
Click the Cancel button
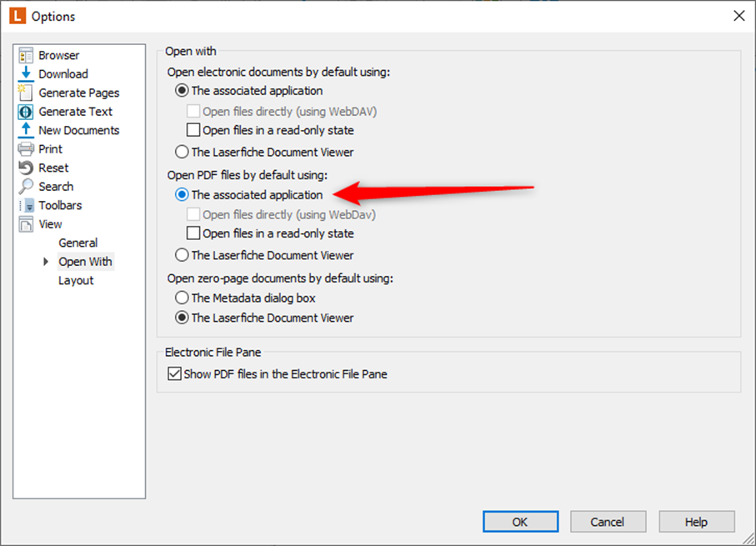coord(608,521)
